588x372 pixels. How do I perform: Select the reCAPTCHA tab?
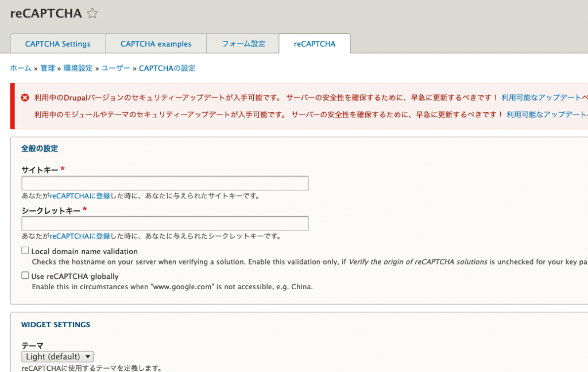tap(315, 44)
